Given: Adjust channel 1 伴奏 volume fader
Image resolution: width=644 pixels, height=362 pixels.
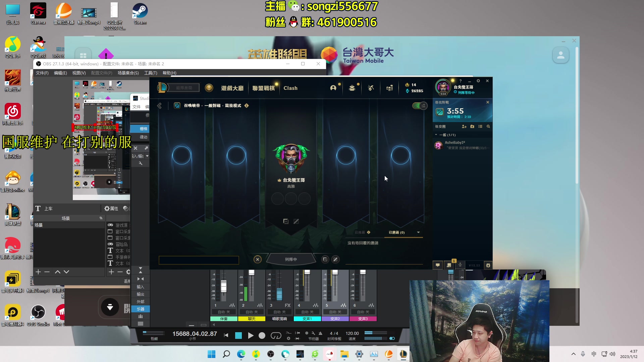Looking at the screenshot, I should point(224,286).
